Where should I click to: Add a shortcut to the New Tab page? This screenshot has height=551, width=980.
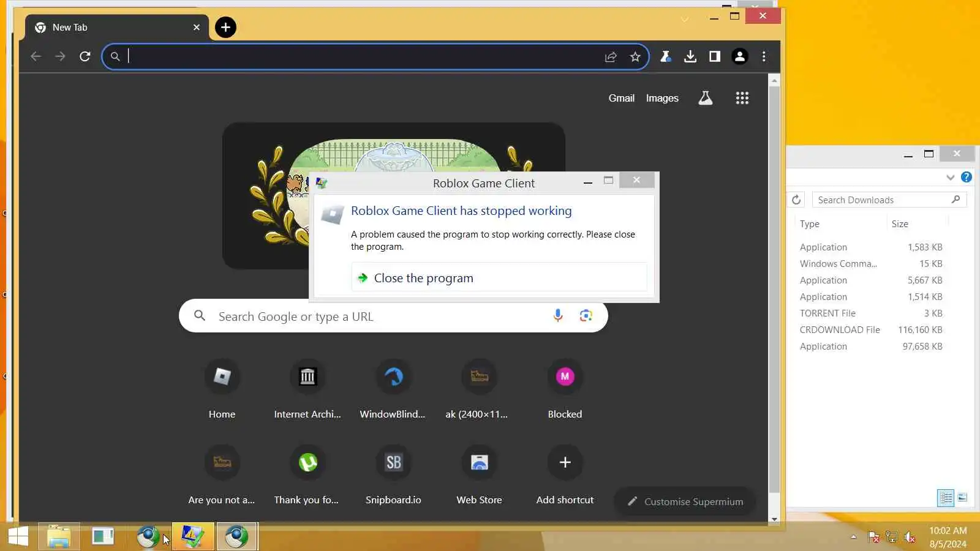pos(565,475)
